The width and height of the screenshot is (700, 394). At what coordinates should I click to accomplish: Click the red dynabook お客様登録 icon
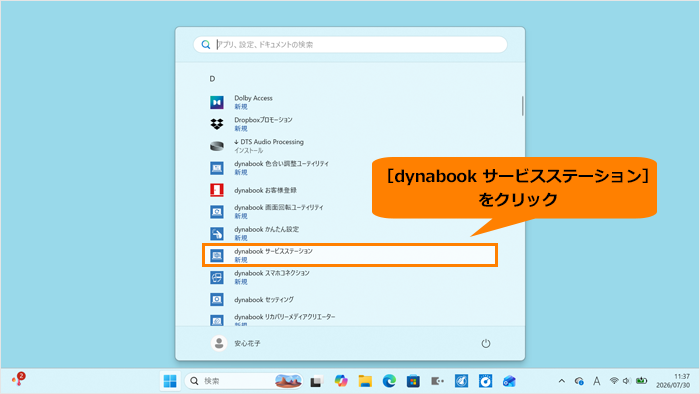click(217, 190)
